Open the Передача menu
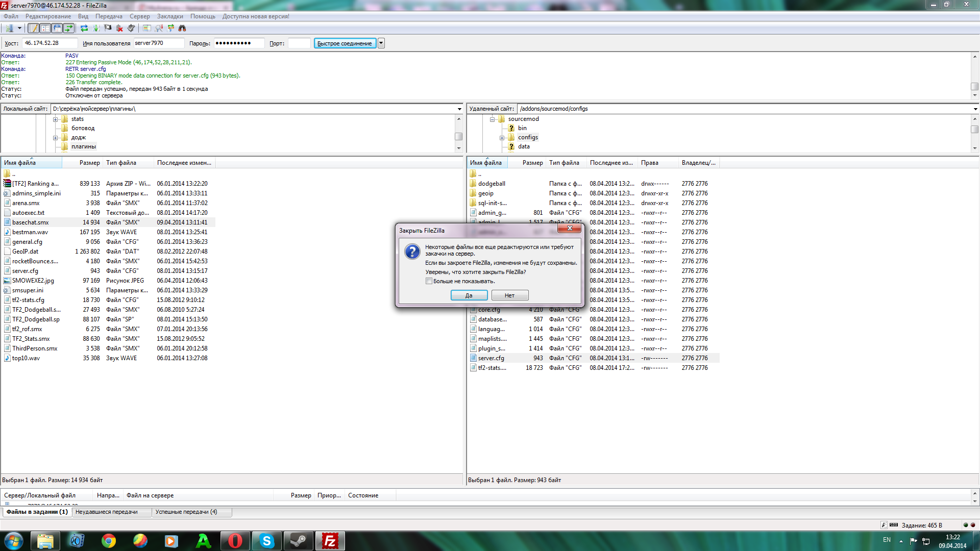 pos(109,16)
